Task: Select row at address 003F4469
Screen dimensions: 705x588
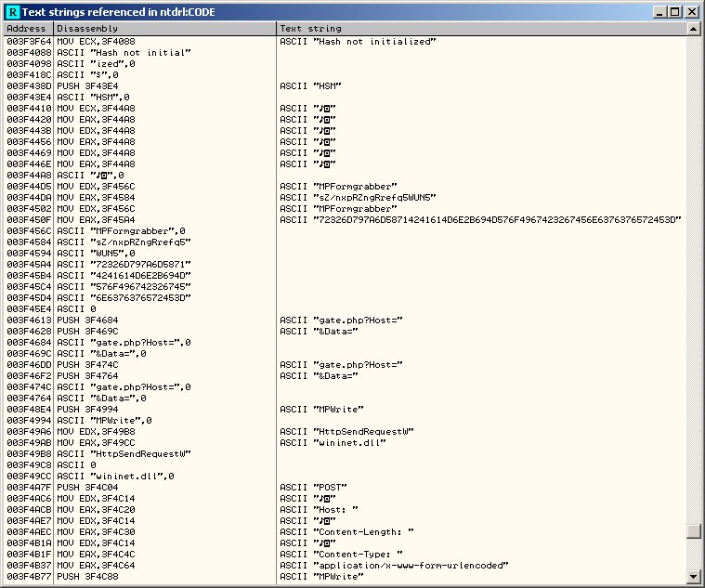Action: pyautogui.click(x=346, y=153)
